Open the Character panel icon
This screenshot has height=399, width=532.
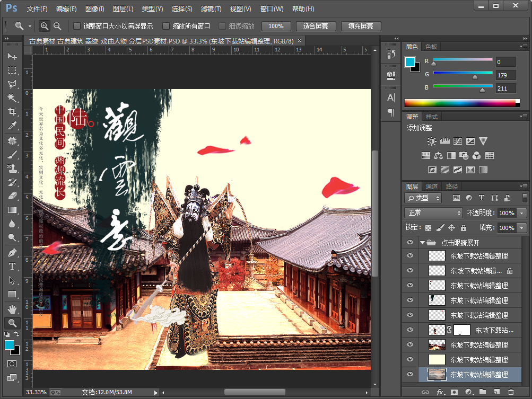391,98
